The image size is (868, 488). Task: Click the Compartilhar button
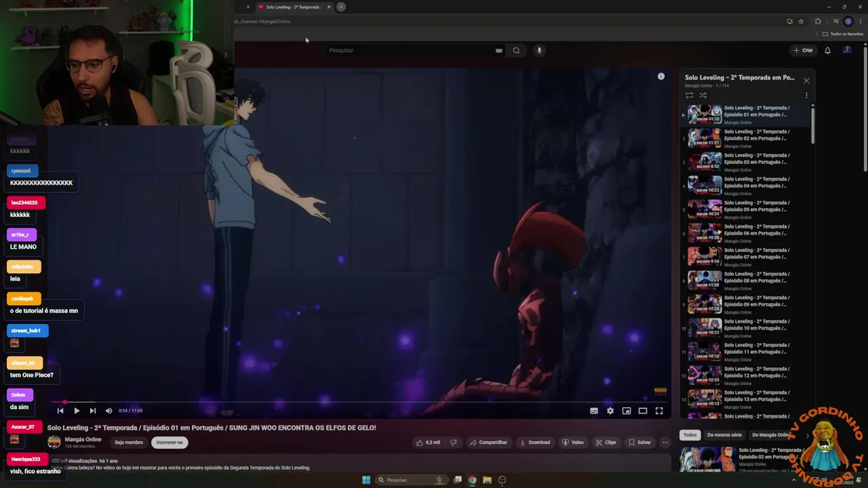pyautogui.click(x=488, y=443)
